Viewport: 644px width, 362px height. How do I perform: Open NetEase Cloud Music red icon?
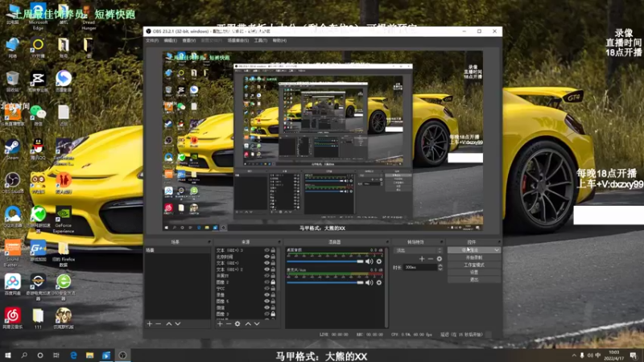point(13,318)
